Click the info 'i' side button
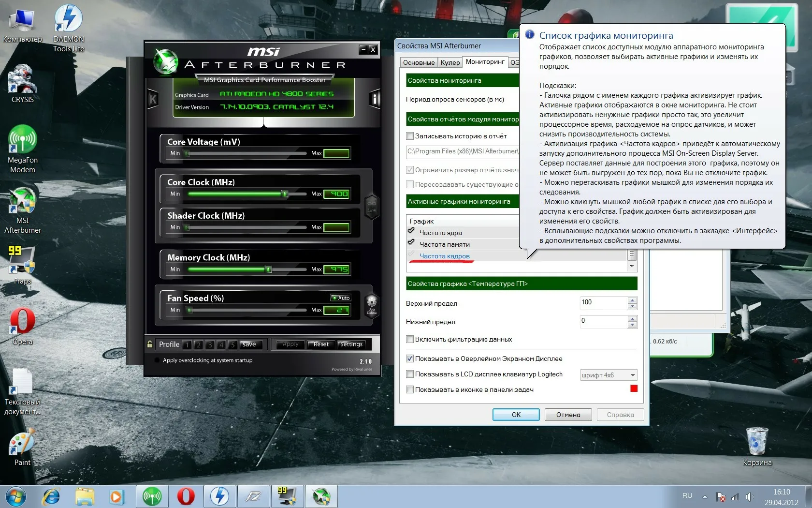This screenshot has width=812, height=508. pyautogui.click(x=375, y=99)
